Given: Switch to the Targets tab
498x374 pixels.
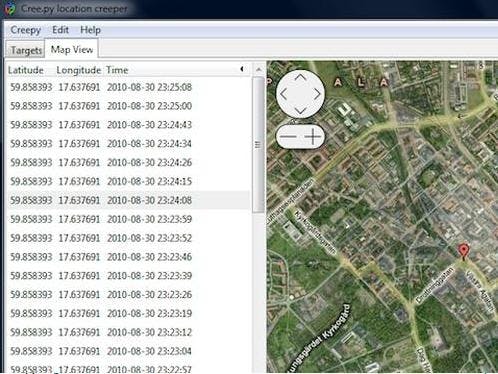Looking at the screenshot, I should [x=26, y=50].
